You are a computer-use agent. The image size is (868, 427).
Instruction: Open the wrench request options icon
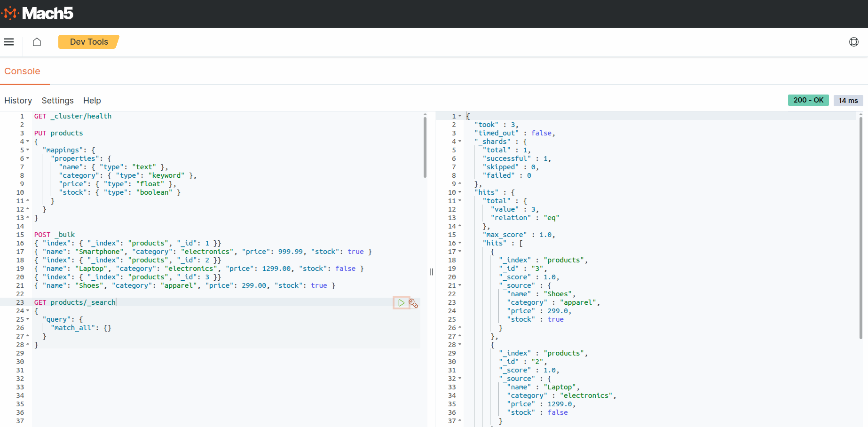(413, 303)
